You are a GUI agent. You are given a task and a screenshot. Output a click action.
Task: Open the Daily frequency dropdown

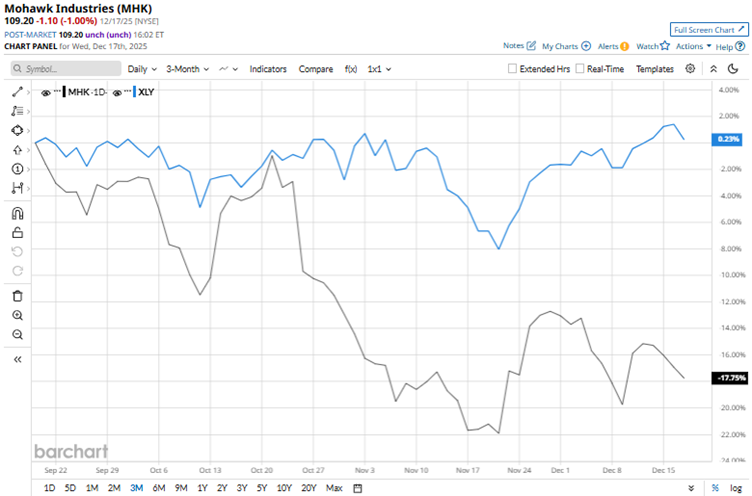pyautogui.click(x=142, y=69)
